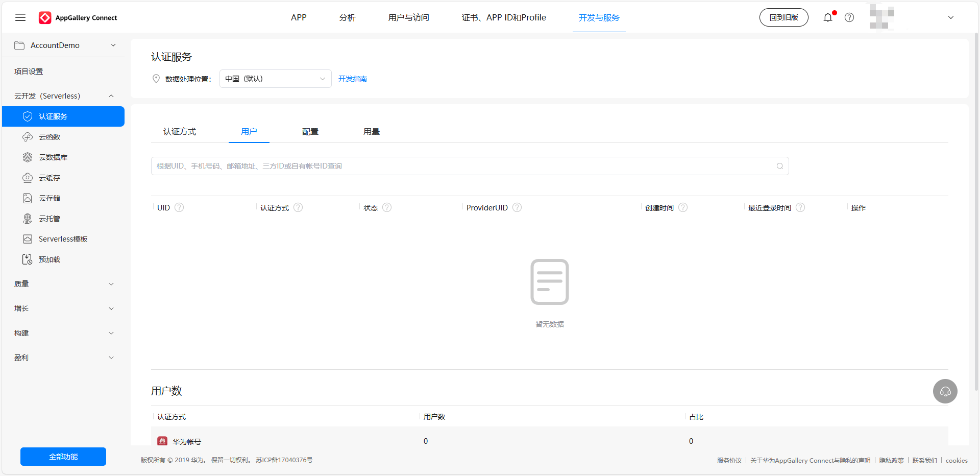Click the 预加载 preload icon
This screenshot has height=476, width=980.
[x=28, y=259]
